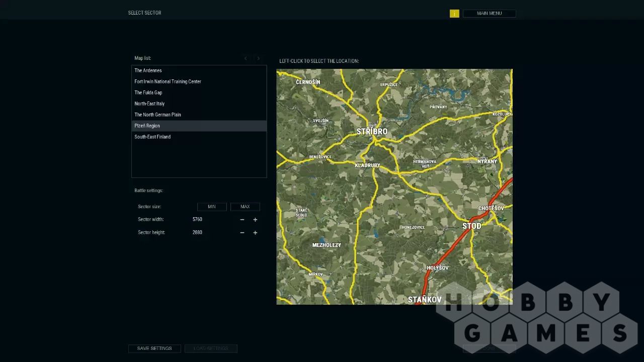Image resolution: width=644 pixels, height=362 pixels.
Task: Decrease sector height with minus
Action: (242, 233)
